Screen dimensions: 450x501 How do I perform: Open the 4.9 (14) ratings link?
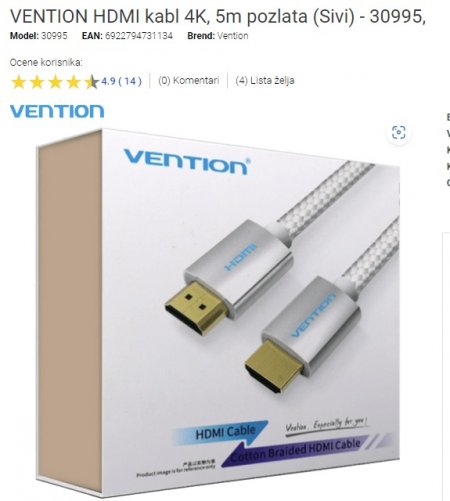click(121, 81)
